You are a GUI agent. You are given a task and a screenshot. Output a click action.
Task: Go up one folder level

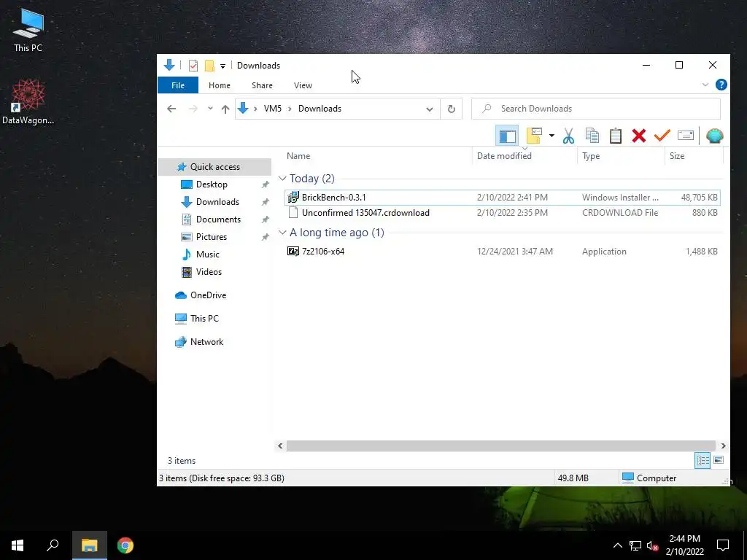[225, 109]
